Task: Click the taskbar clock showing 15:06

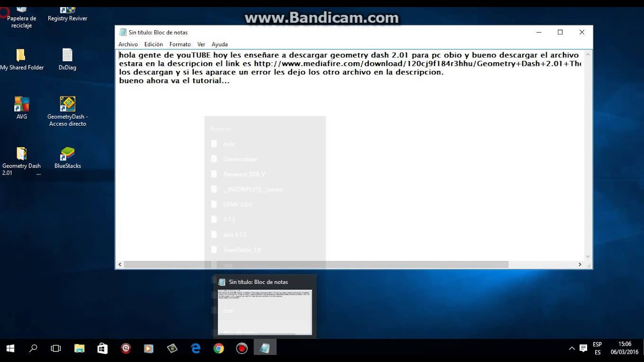Action: tap(624, 348)
